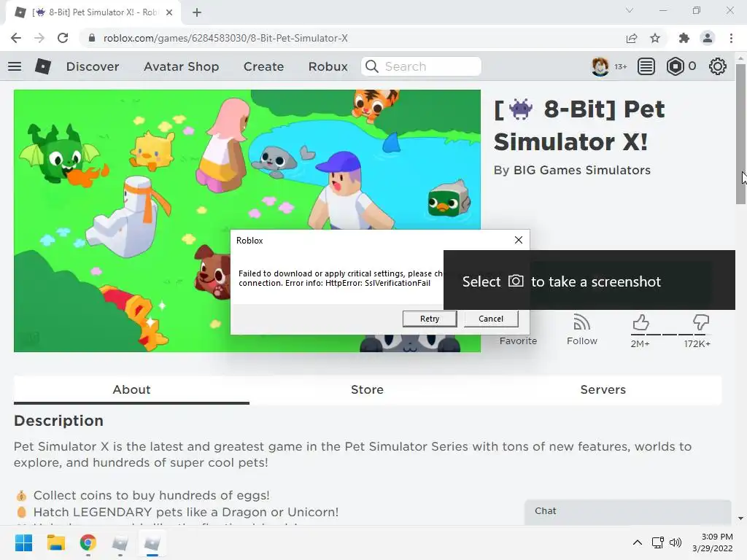Select the active Roblox taskbar app
Viewport: 747px width, 560px height.
point(152,542)
